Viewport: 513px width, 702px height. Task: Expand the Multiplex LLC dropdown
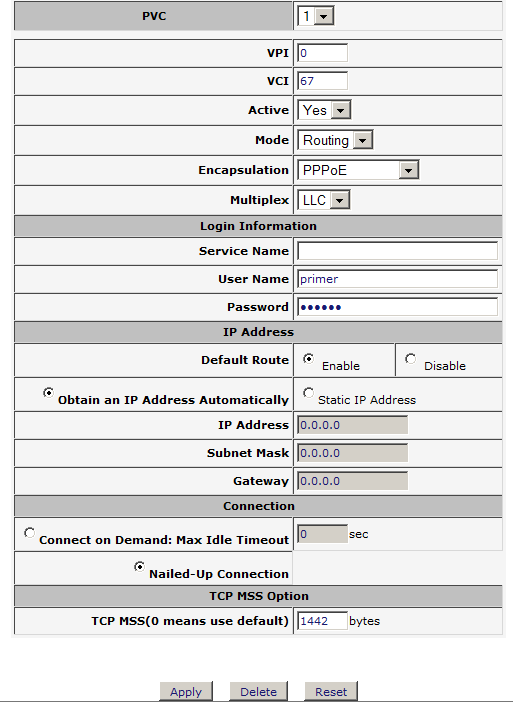(324, 200)
